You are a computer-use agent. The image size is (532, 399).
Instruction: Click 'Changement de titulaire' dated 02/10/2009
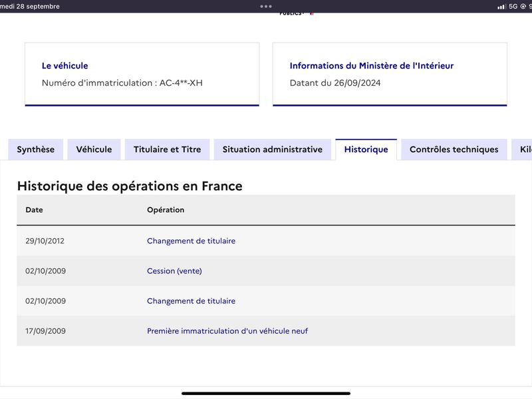[x=191, y=301]
